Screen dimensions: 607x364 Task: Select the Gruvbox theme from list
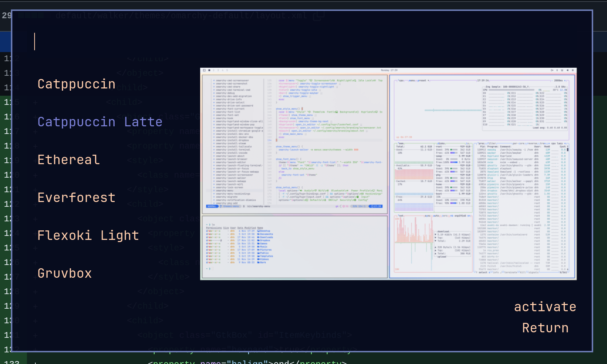tap(65, 273)
